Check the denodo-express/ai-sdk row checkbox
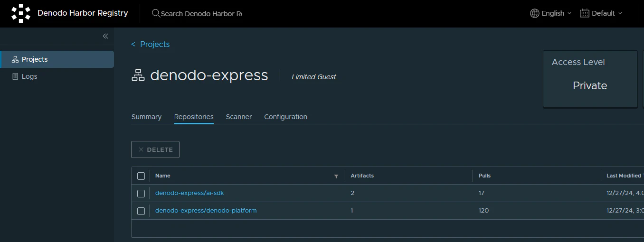This screenshot has height=242, width=644. point(141,194)
